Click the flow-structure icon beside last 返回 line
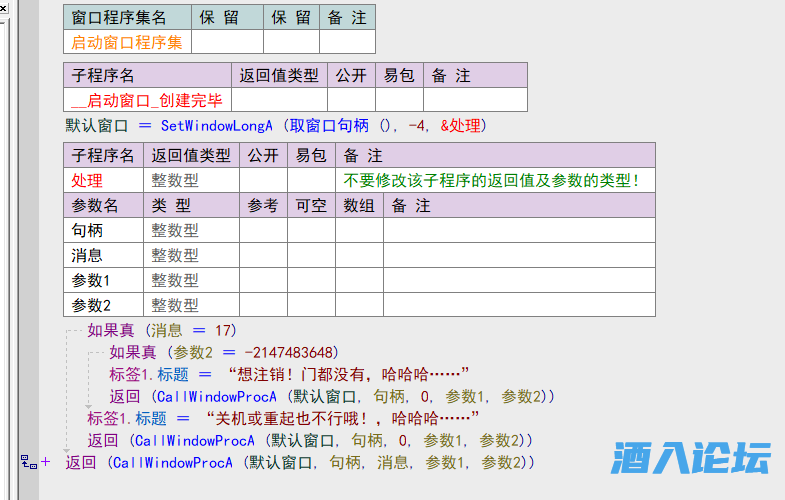Image resolution: width=785 pixels, height=500 pixels. point(28,462)
